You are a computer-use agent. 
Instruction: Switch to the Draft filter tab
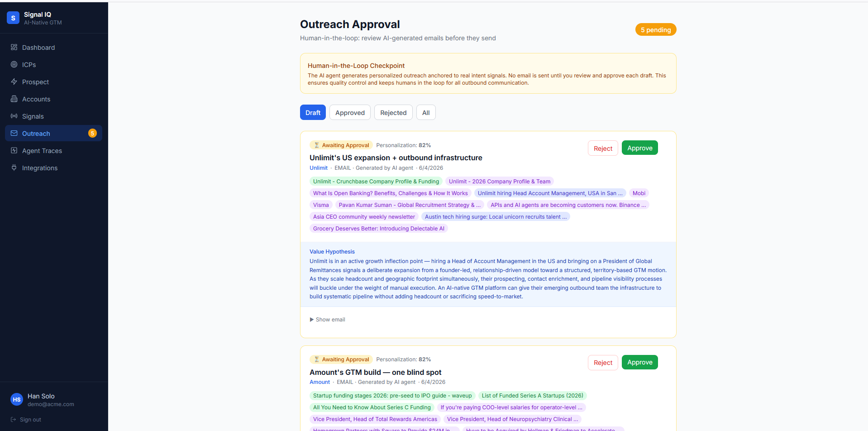tap(313, 112)
